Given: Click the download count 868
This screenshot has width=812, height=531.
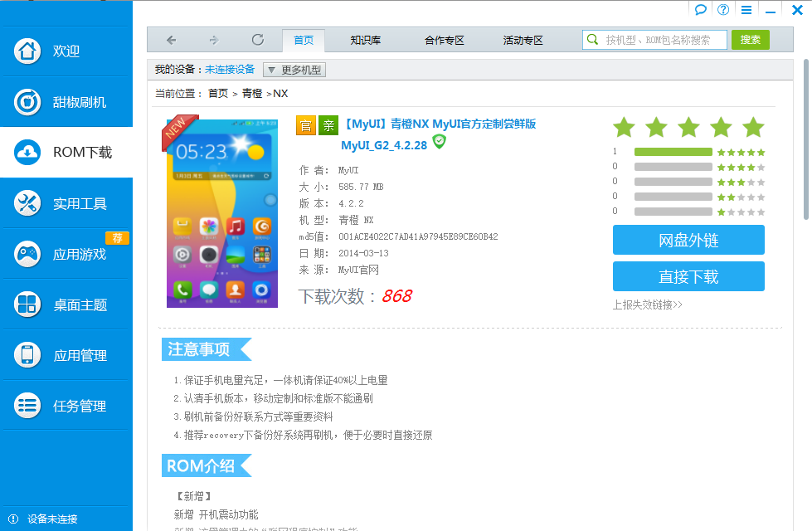Looking at the screenshot, I should click(x=397, y=296).
